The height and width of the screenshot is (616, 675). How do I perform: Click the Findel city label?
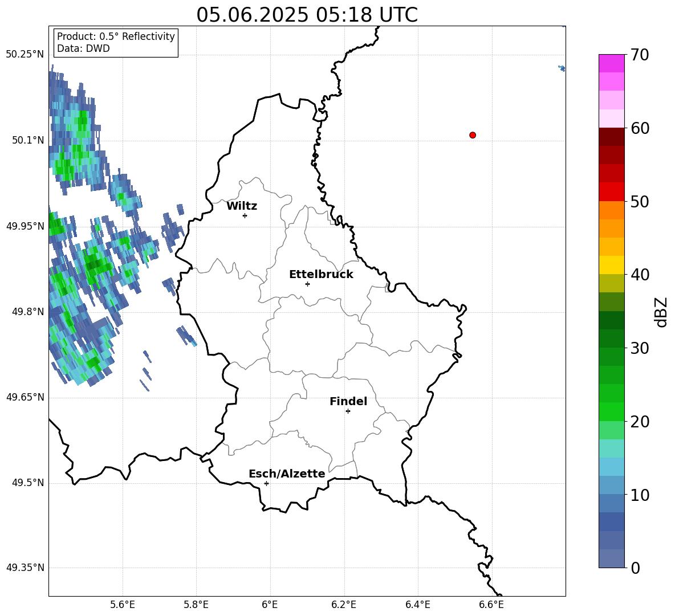click(348, 401)
